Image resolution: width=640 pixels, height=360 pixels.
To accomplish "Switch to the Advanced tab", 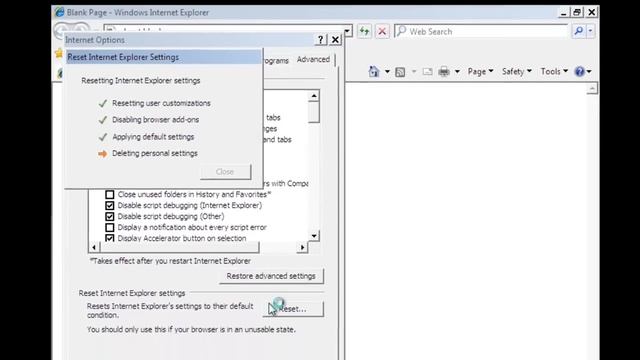I will (313, 60).
